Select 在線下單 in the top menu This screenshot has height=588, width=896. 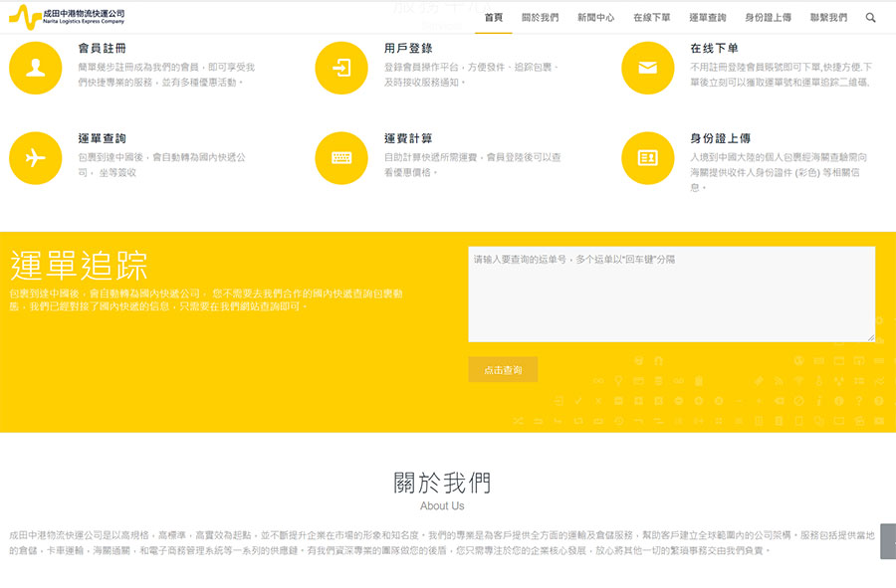tap(652, 18)
